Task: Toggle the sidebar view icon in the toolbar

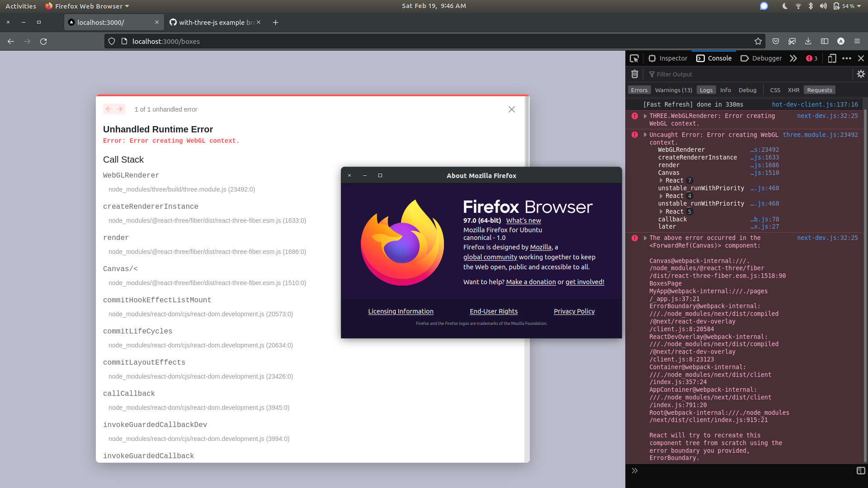Action: (825, 41)
